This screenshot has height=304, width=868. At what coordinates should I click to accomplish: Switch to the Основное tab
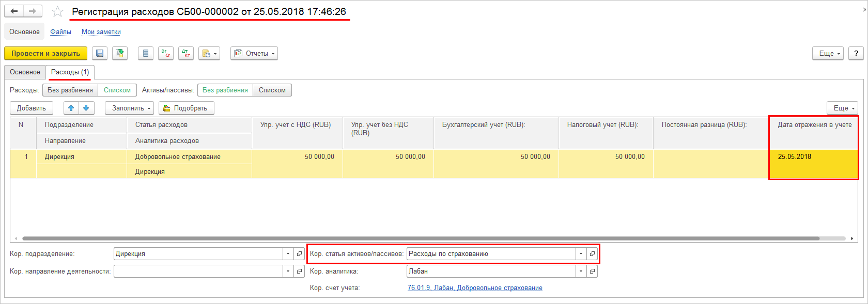click(x=25, y=72)
